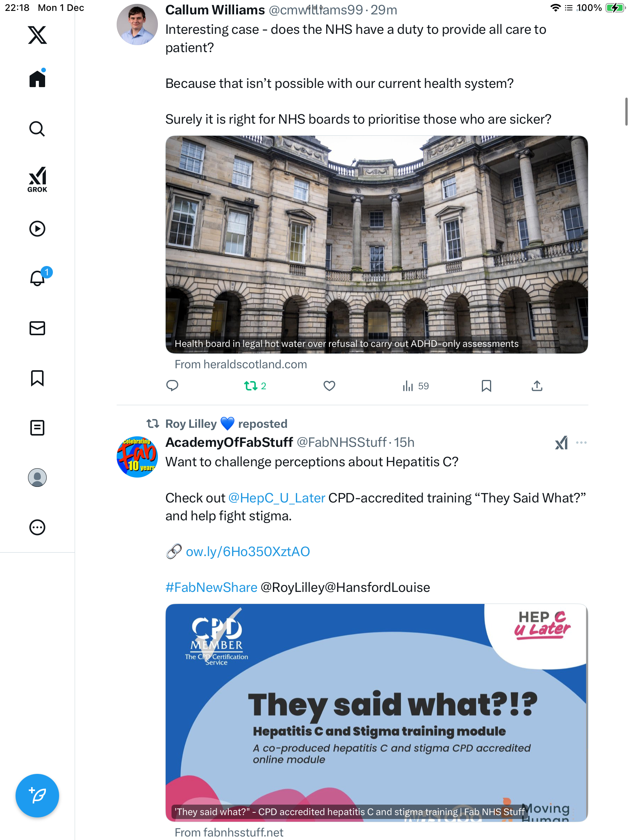Image resolution: width=630 pixels, height=840 pixels.
Task: Launch Grok from the sidebar
Action: tap(37, 180)
